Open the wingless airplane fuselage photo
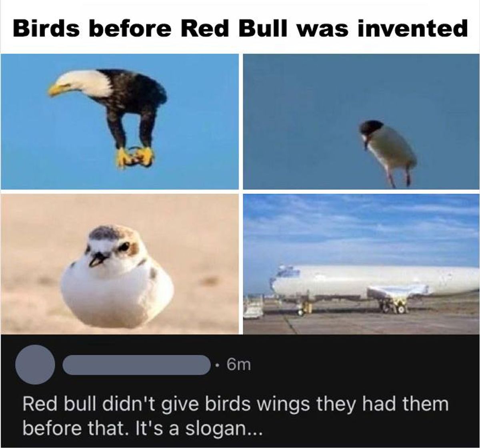 (361, 264)
